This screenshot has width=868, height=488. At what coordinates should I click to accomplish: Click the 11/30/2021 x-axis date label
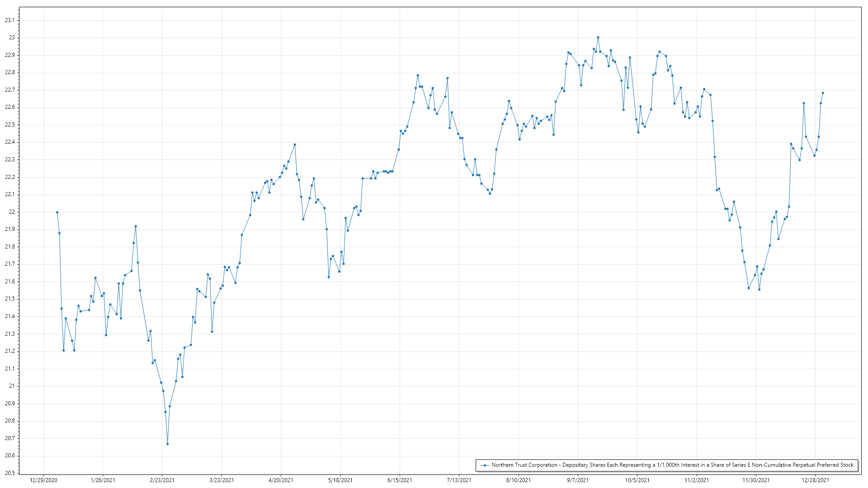(756, 480)
